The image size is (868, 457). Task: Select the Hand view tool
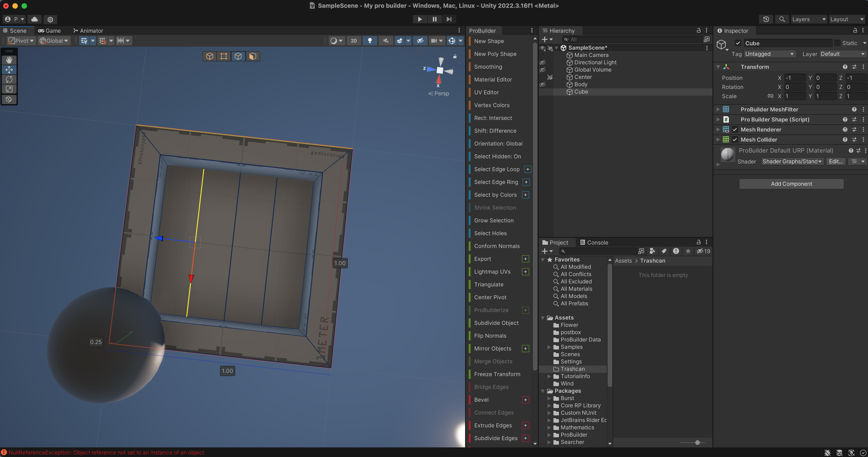9,60
